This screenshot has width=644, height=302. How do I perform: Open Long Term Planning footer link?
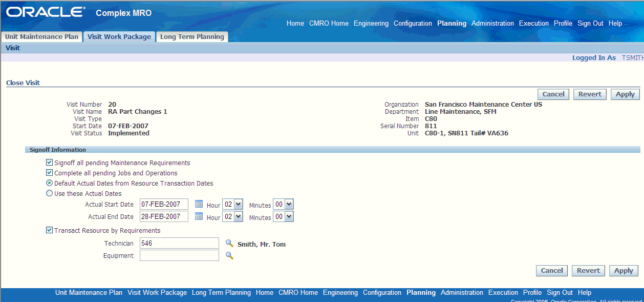click(x=221, y=293)
